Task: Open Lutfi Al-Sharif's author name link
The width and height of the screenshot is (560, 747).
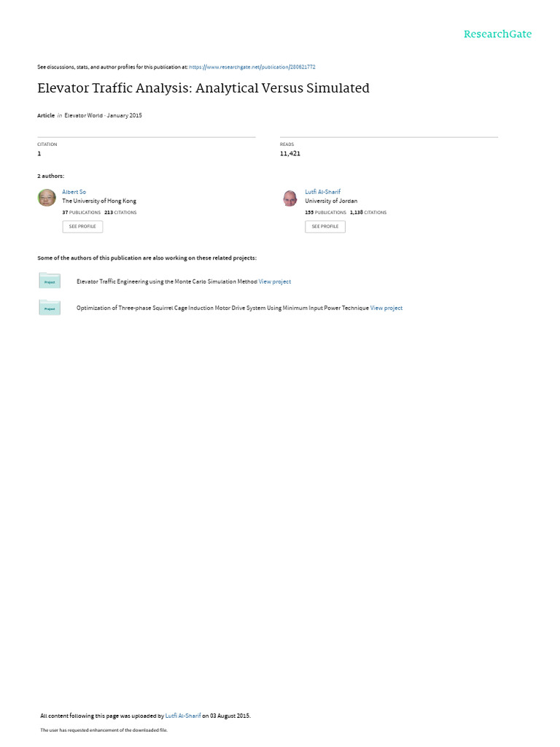Action: tap(323, 192)
